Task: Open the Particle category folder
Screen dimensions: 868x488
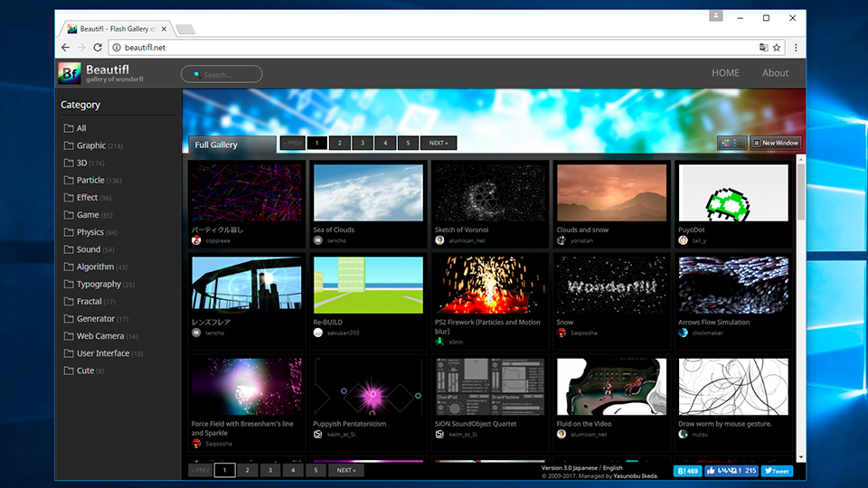Action: 90,180
